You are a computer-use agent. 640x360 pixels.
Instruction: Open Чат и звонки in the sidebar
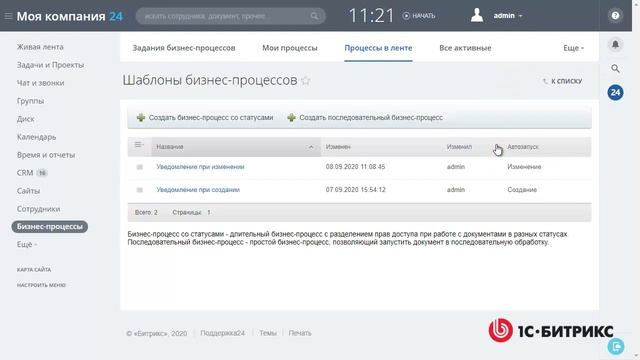[40, 83]
